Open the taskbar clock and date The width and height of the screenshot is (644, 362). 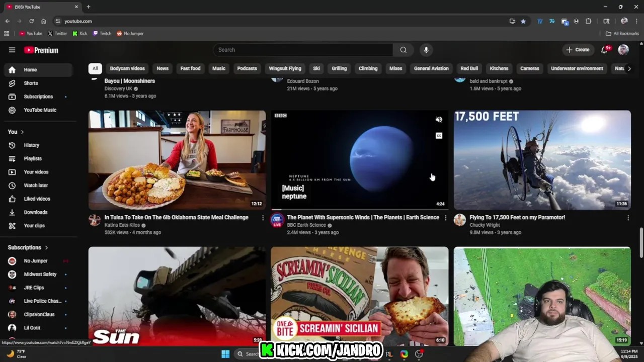628,354
